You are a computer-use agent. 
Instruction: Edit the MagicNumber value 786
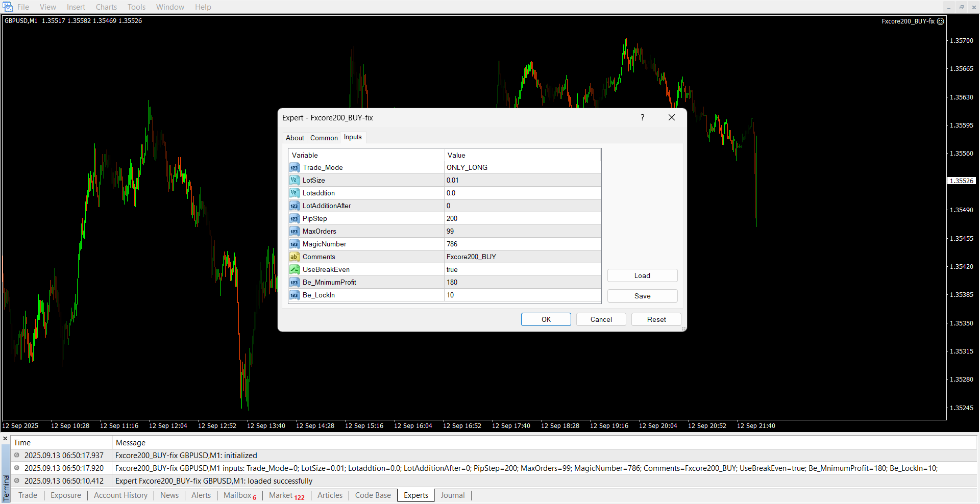[522, 244]
